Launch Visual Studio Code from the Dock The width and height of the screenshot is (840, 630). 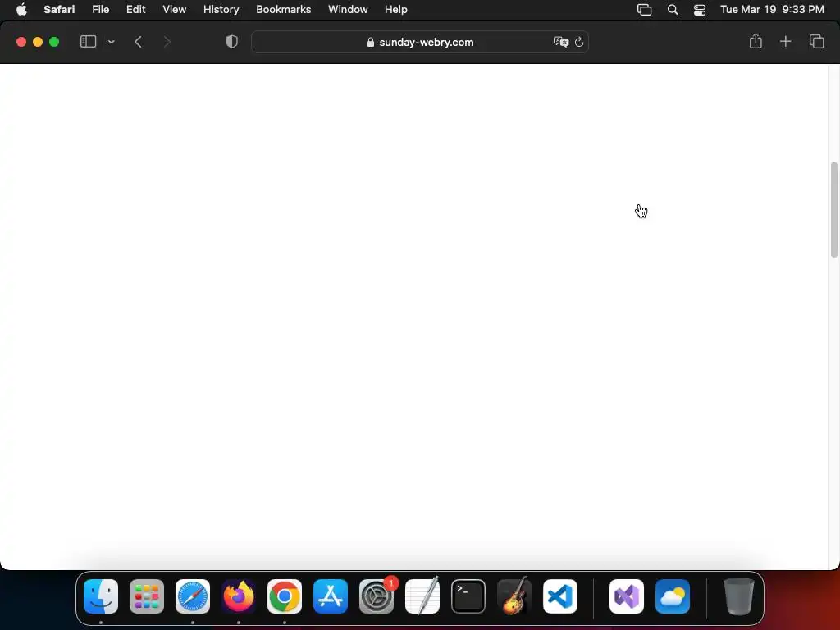[560, 596]
